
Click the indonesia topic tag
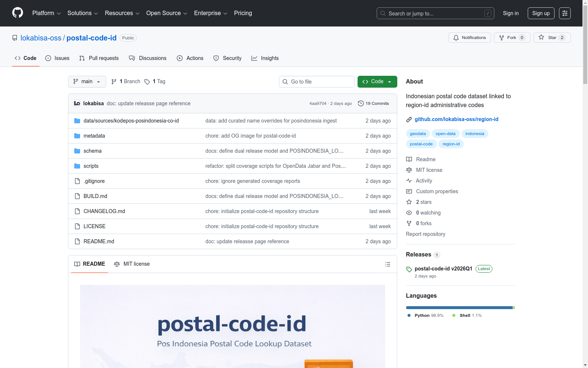click(x=475, y=134)
